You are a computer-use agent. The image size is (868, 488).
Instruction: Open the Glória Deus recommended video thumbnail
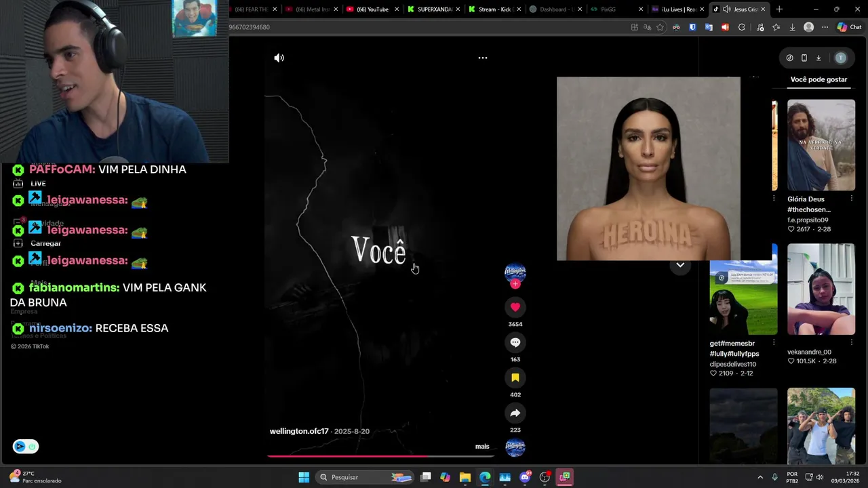[821, 145]
